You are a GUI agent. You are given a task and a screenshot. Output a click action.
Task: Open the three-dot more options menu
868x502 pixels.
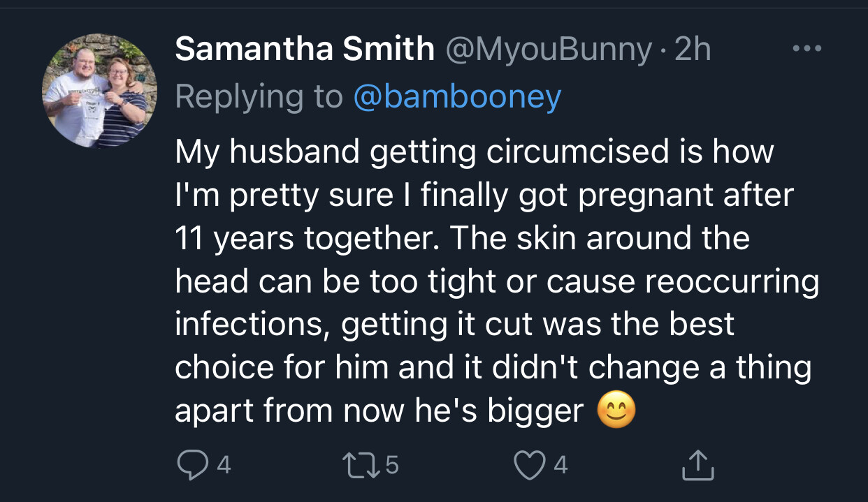807,50
